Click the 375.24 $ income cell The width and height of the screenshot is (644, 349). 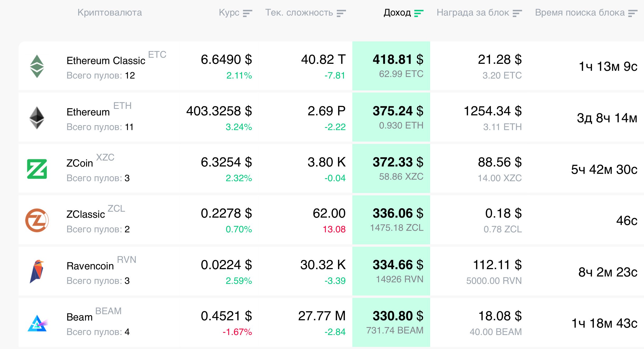point(391,117)
